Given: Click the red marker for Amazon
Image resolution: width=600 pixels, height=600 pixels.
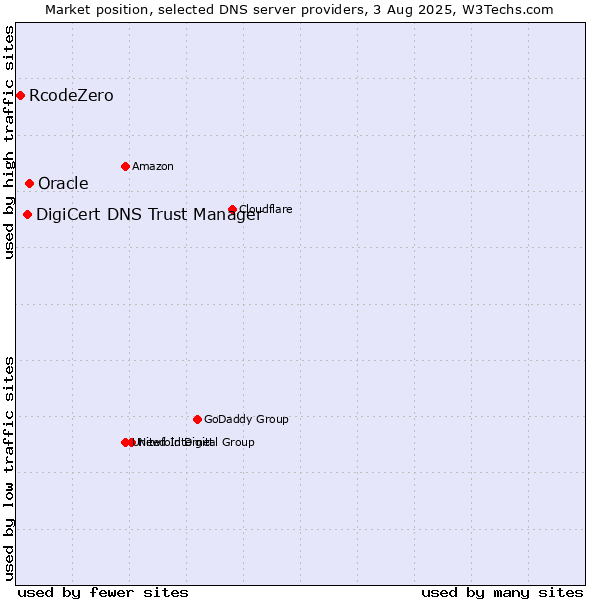Looking at the screenshot, I should pos(125,166).
